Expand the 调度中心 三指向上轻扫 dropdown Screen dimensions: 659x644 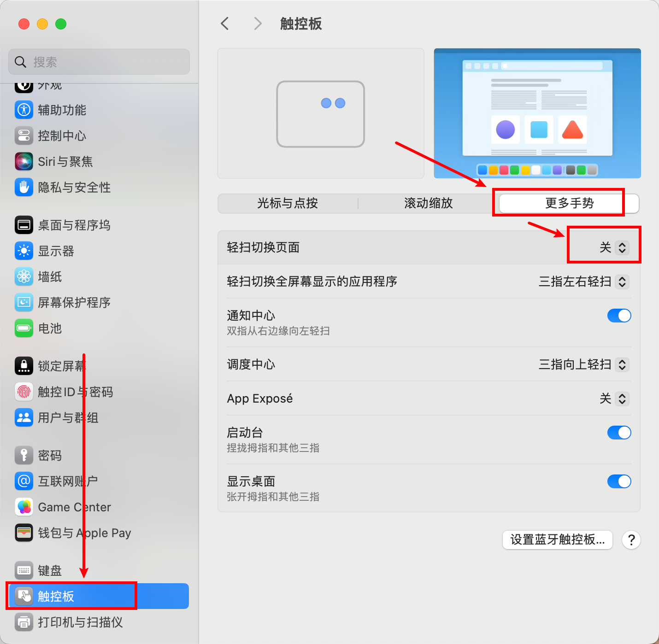click(x=583, y=364)
